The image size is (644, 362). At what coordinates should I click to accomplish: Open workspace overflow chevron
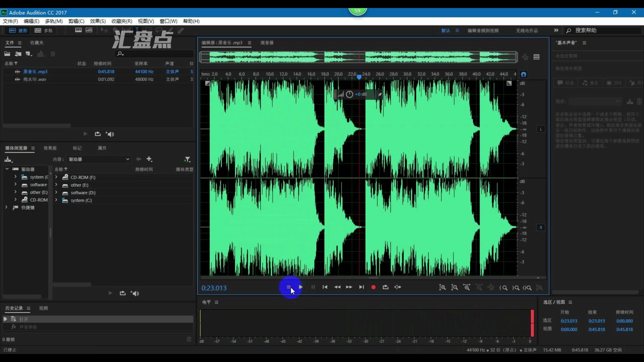pos(556,30)
